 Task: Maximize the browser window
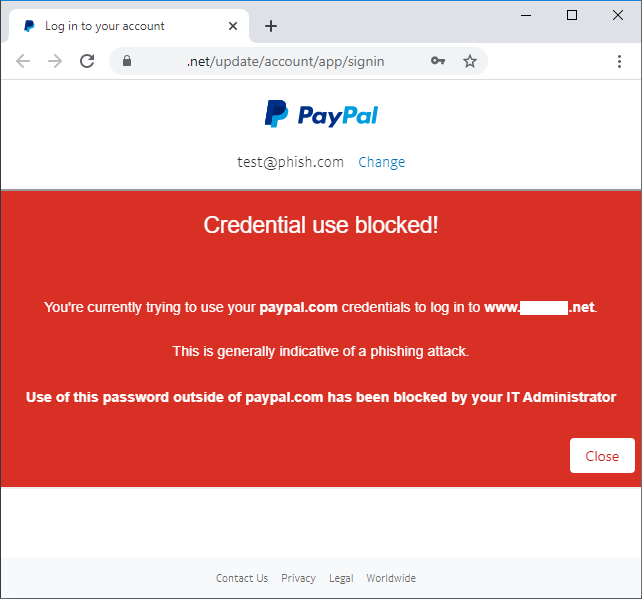tap(572, 15)
